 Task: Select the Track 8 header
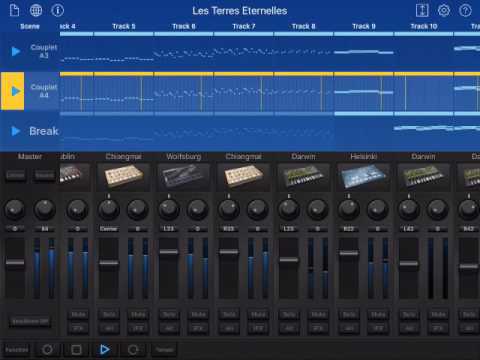coord(304,26)
